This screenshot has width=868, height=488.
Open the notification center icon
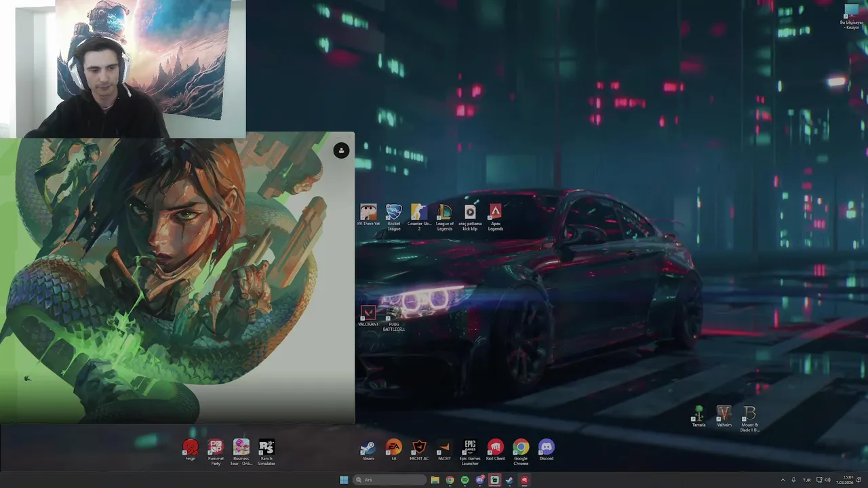[x=859, y=480]
